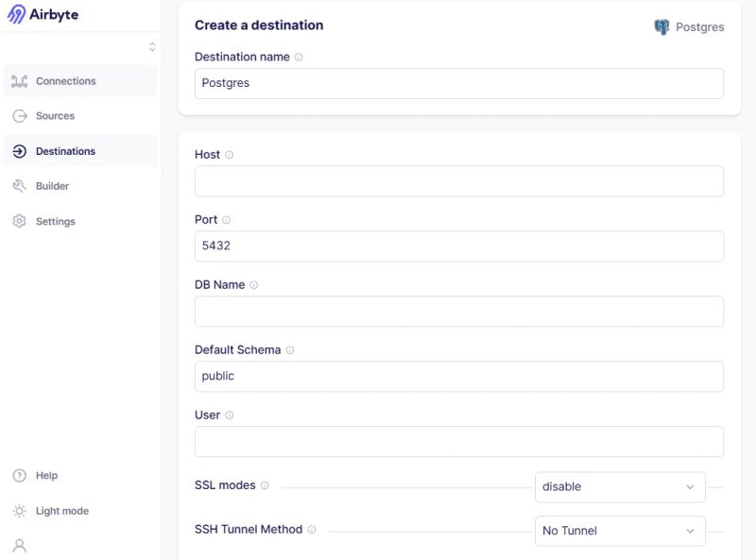Click the Default Schema label

click(238, 349)
